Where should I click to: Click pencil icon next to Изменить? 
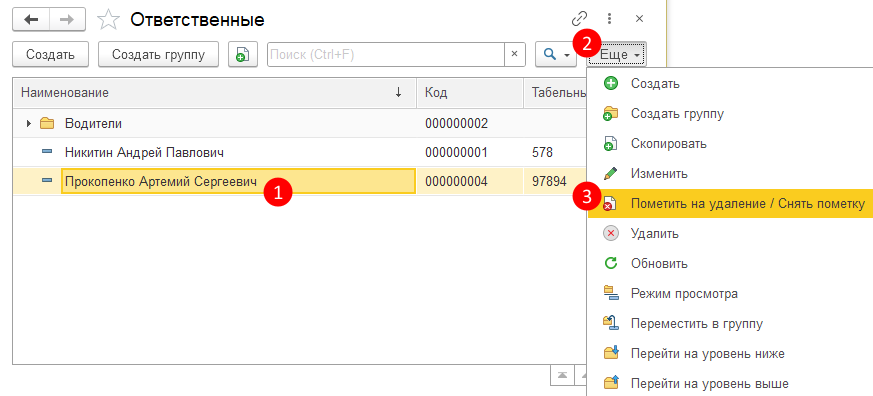click(611, 174)
